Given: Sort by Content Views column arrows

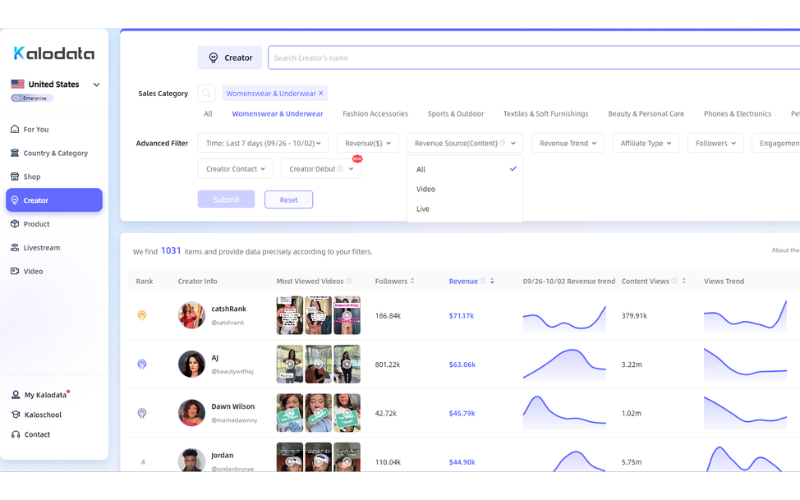Looking at the screenshot, I should (684, 281).
